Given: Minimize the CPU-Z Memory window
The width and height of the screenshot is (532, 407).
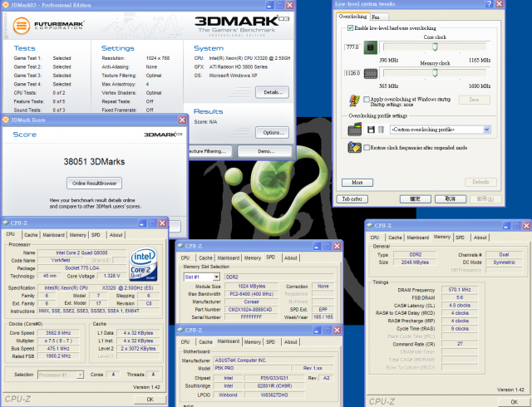Looking at the screenshot, I should pos(506,226).
